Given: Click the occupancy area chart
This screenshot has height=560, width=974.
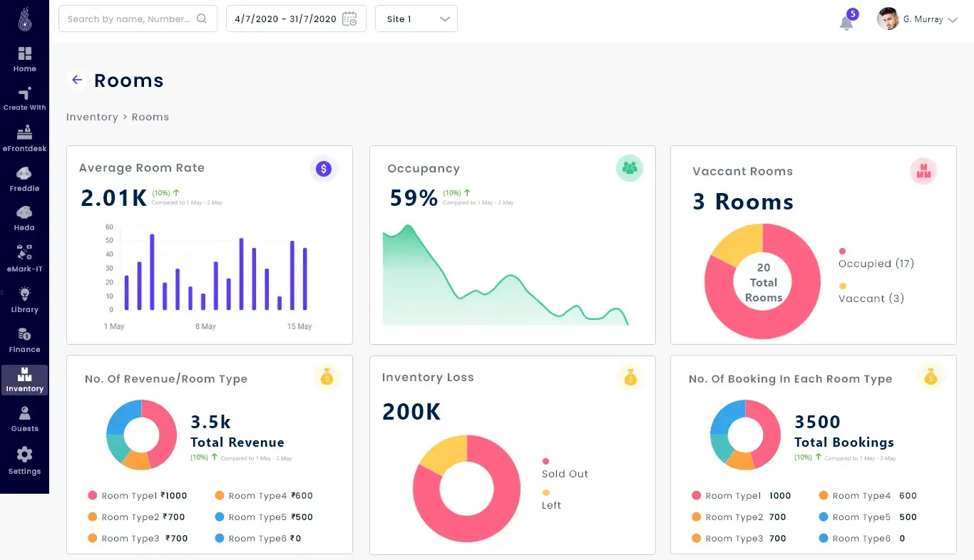Looking at the screenshot, I should coord(506,275).
